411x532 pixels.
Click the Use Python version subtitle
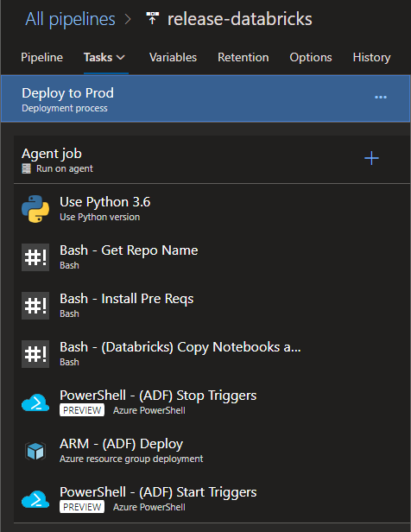[99, 217]
